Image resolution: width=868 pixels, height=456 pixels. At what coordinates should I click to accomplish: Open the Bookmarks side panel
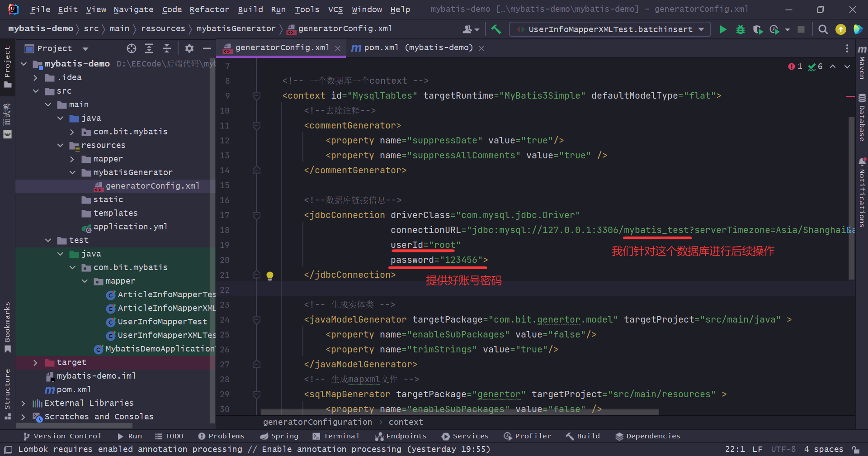click(7, 327)
